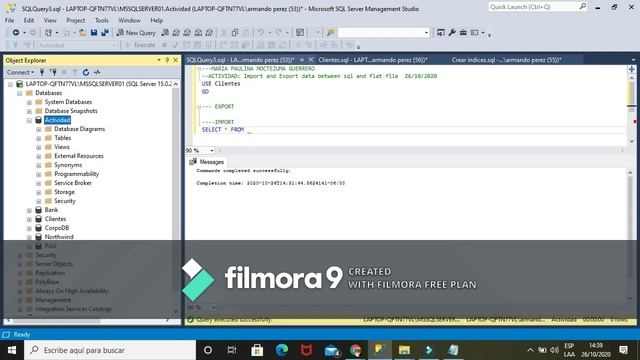Open Microsoft Store from the taskbar
Viewport: 640px width, 360px height.
tap(257, 350)
